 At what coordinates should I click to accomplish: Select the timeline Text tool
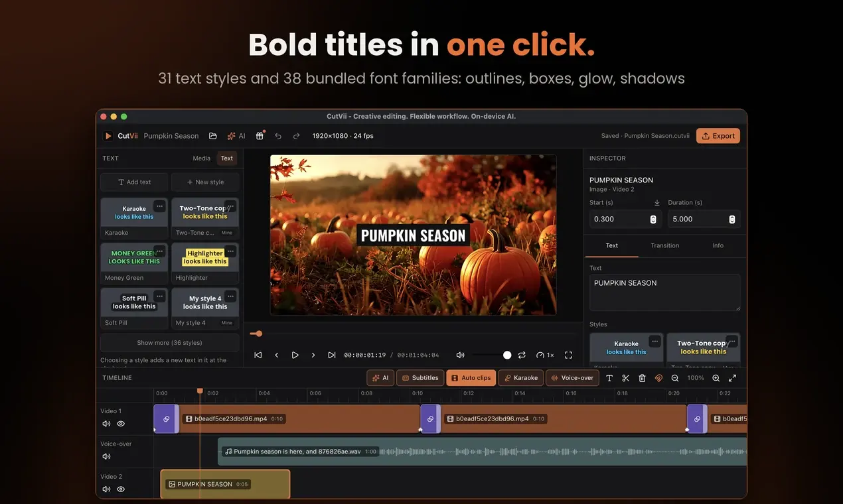[x=609, y=378]
